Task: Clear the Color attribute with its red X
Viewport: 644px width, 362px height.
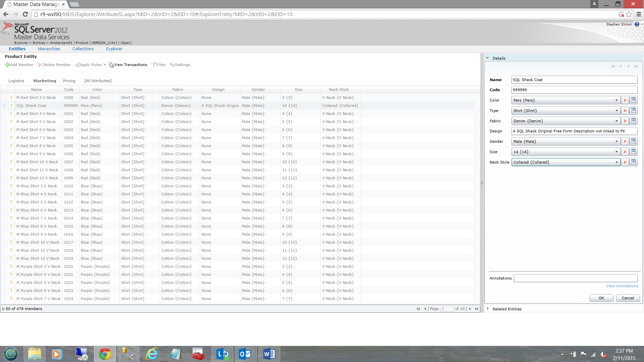Action: click(x=625, y=100)
